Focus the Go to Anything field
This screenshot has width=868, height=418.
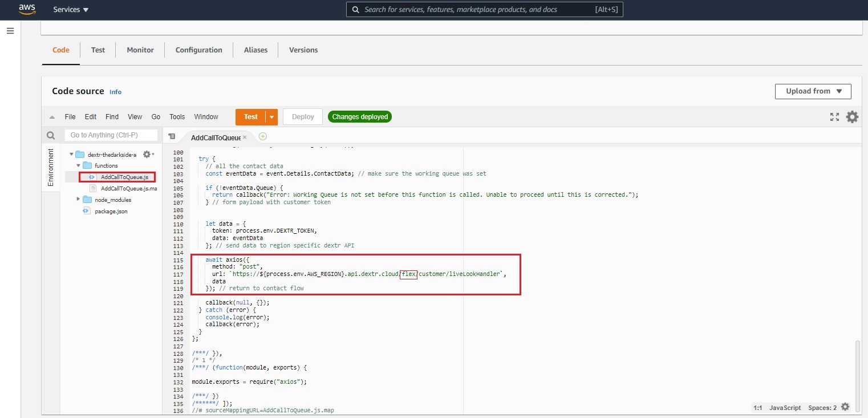(111, 135)
